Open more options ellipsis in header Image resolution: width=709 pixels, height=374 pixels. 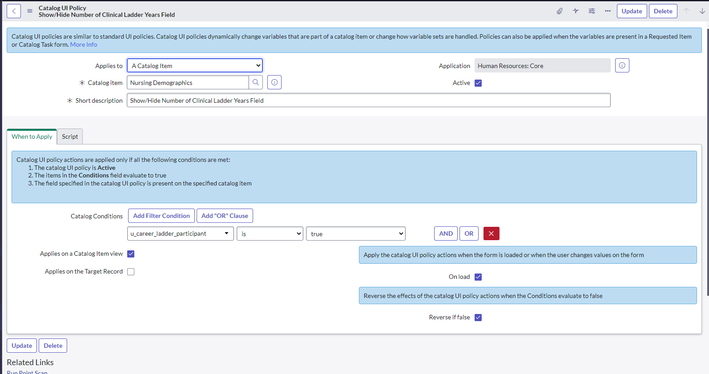[607, 11]
